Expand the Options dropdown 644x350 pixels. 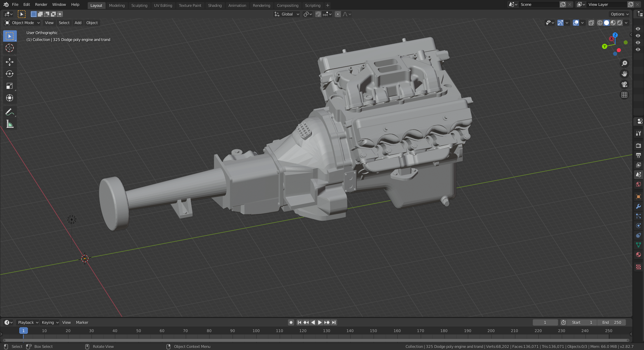tap(620, 14)
